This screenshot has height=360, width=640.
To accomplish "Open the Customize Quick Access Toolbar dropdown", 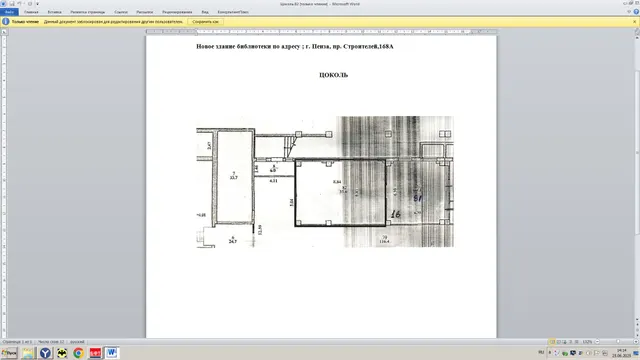I will (x=38, y=4).
